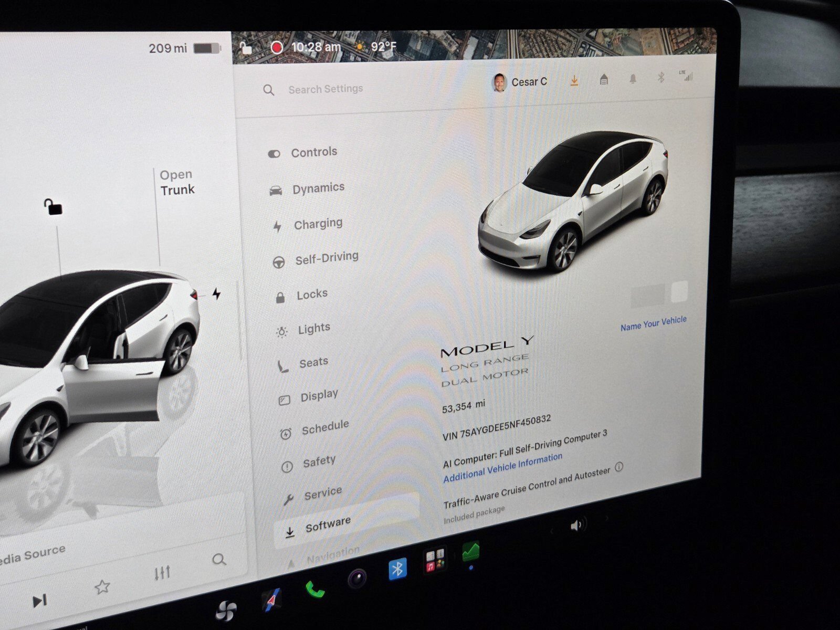The height and width of the screenshot is (630, 840).
Task: Select Seats in the settings list
Action: [x=302, y=363]
